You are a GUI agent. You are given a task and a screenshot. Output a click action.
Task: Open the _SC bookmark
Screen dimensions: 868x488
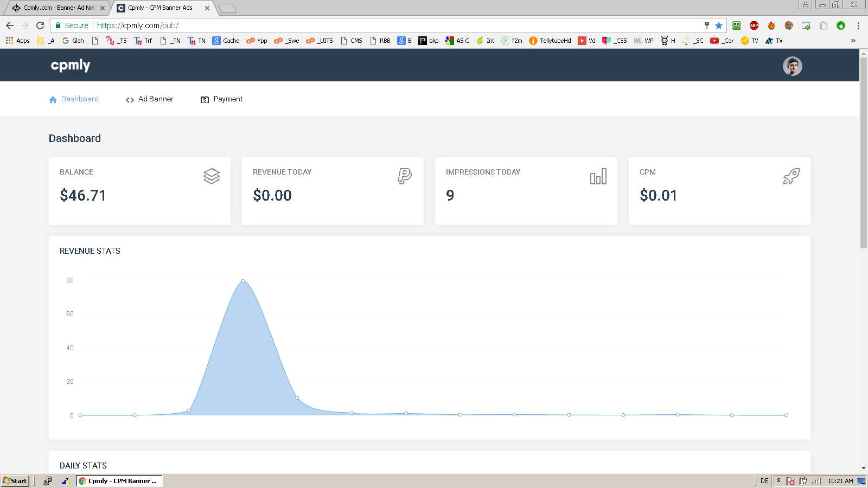coord(693,41)
